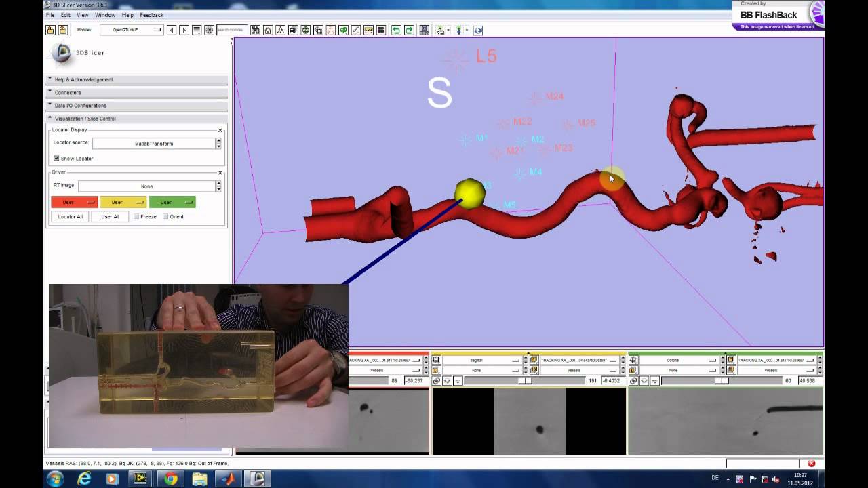
Task: Open the Feedback menu
Action: 152,15
